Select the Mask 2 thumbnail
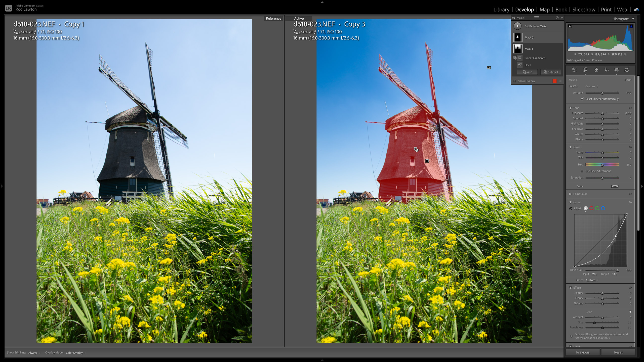Image resolution: width=644 pixels, height=362 pixels. 517,37
